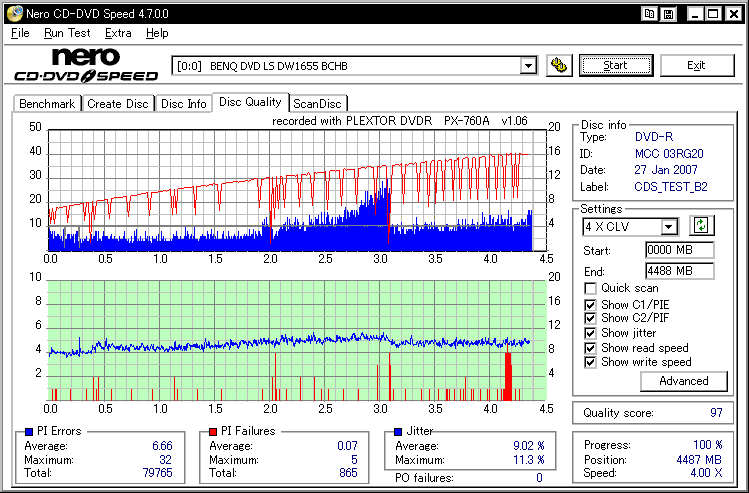The width and height of the screenshot is (749, 493).
Task: Switch to the ScanDisc tab
Action: (317, 103)
